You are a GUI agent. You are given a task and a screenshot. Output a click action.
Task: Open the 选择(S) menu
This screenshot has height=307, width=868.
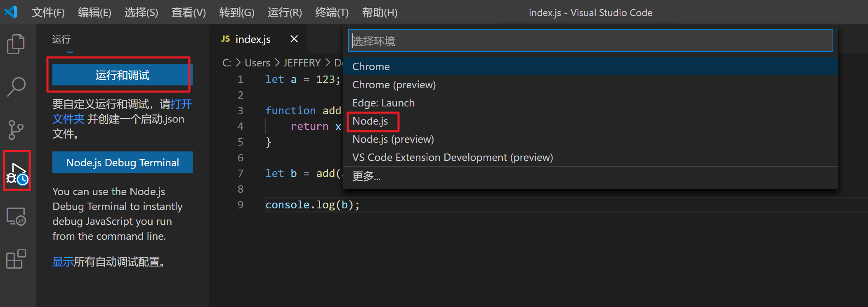pyautogui.click(x=141, y=12)
